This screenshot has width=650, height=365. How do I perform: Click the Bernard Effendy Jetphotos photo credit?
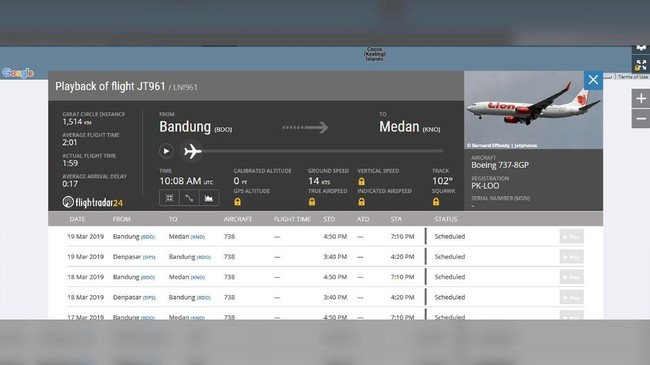502,146
